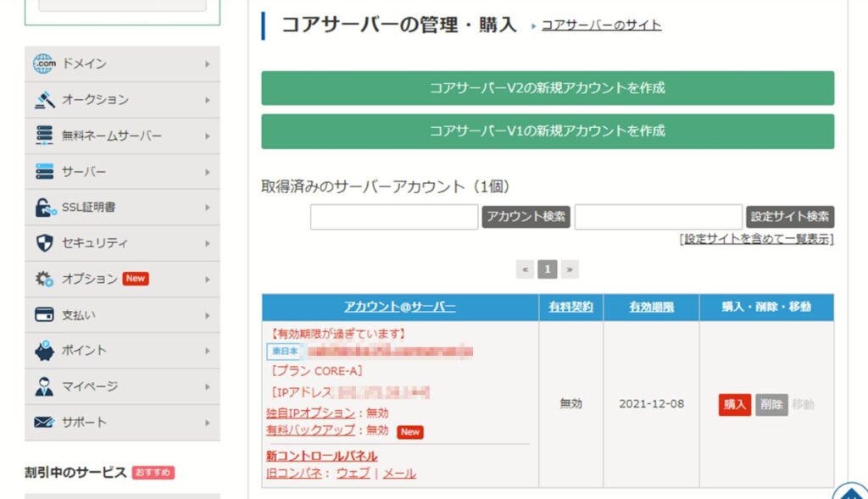This screenshot has height=499, width=868.
Task: Click the options gears icon
Action: point(44,279)
